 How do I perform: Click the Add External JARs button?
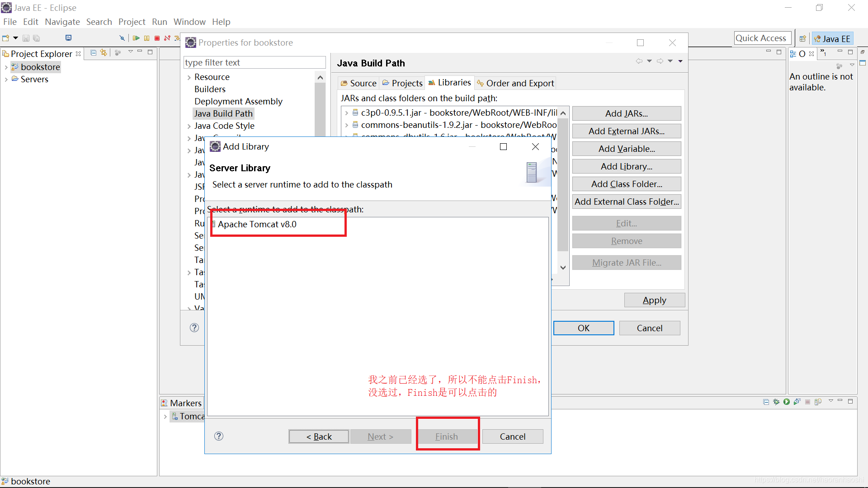(626, 131)
